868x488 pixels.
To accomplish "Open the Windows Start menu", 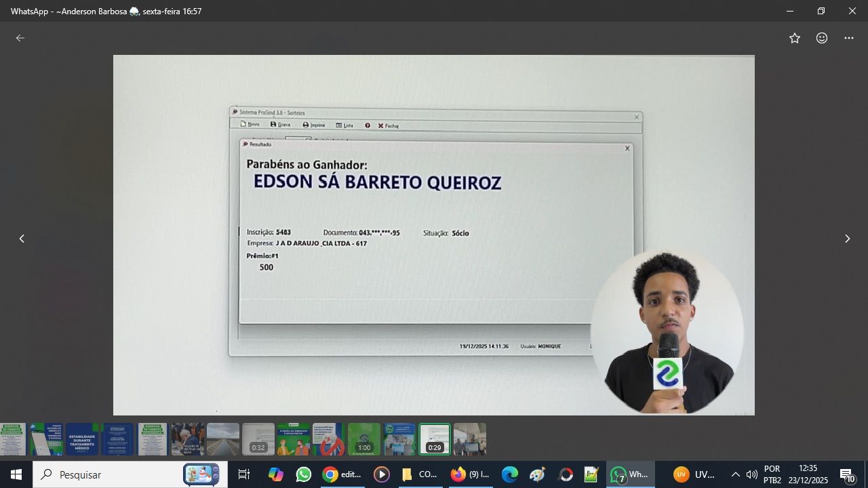I will point(16,474).
